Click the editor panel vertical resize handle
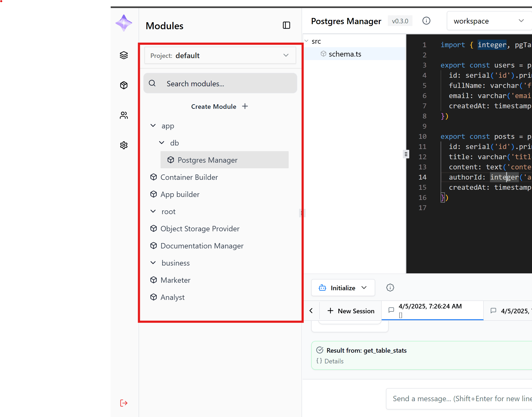The image size is (532, 417). pyautogui.click(x=406, y=154)
